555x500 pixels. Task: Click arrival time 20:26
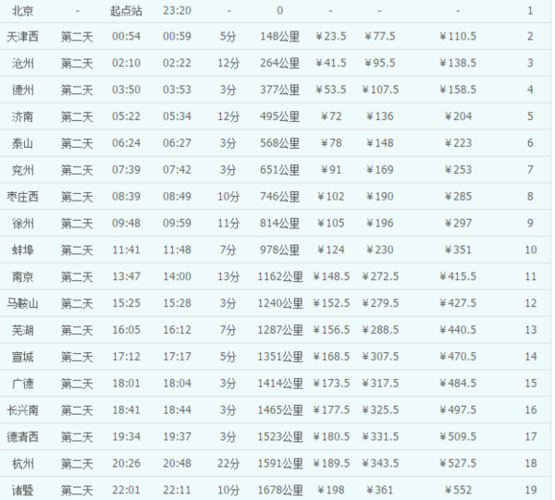(126, 464)
